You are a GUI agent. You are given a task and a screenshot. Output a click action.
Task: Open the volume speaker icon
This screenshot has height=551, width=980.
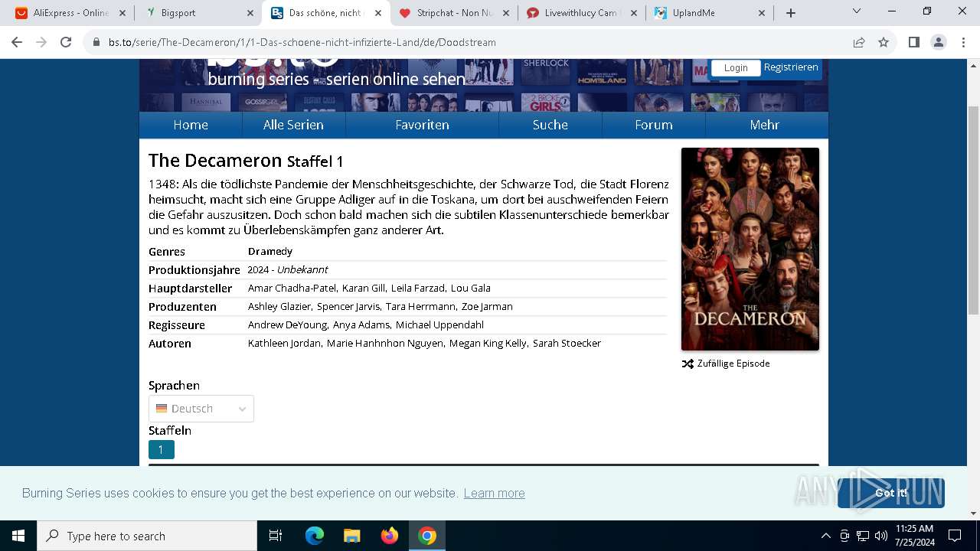(881, 536)
